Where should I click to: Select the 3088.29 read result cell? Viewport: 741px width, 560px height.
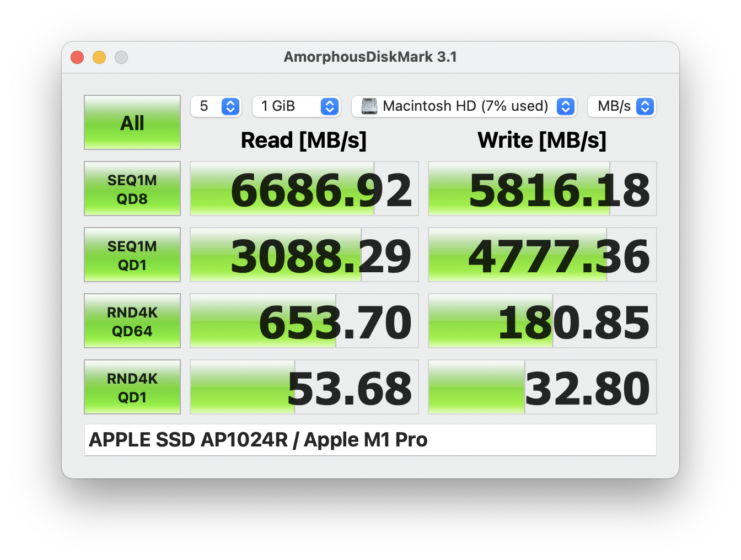tap(304, 255)
